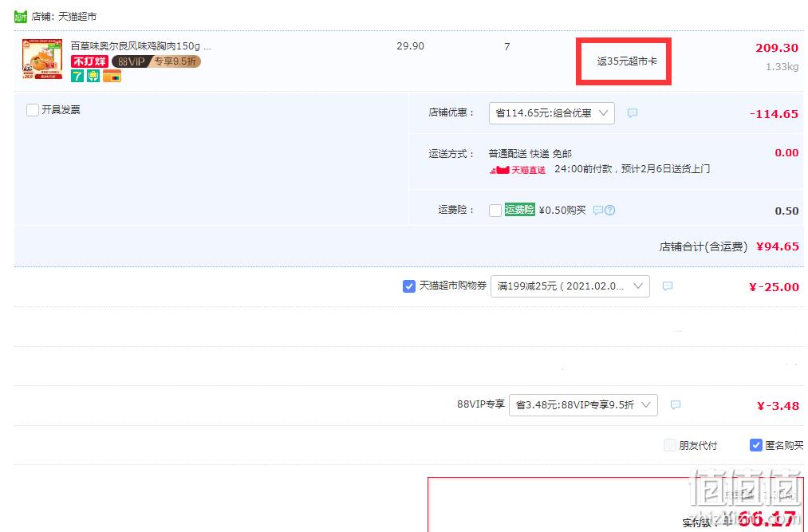Viewport: 808px width, 532px height.
Task: Click the store total ¥94.65
Action: click(x=778, y=246)
